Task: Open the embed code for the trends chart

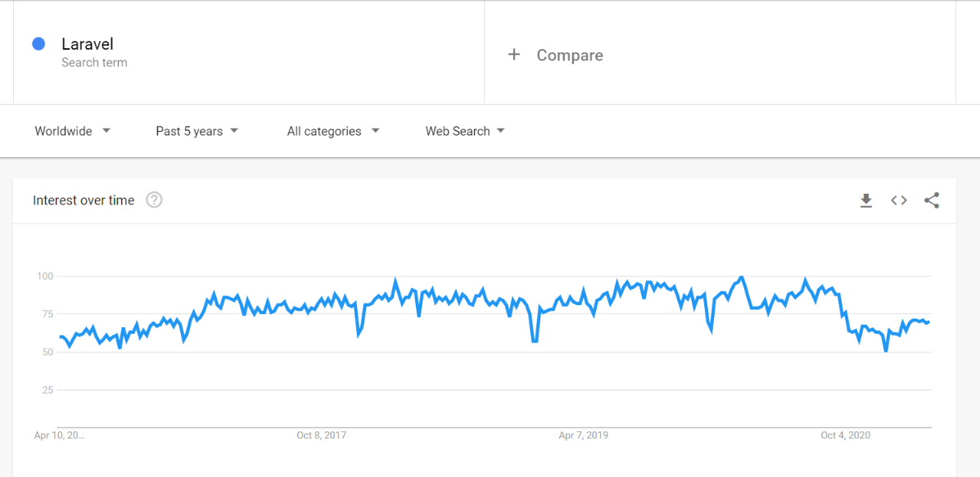Action: (898, 200)
